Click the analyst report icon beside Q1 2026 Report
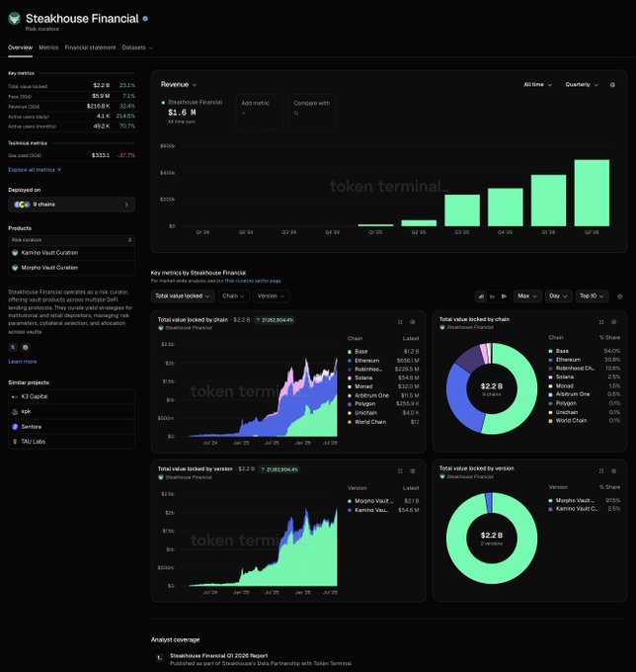Image resolution: width=636 pixels, height=672 pixels. pos(160,657)
